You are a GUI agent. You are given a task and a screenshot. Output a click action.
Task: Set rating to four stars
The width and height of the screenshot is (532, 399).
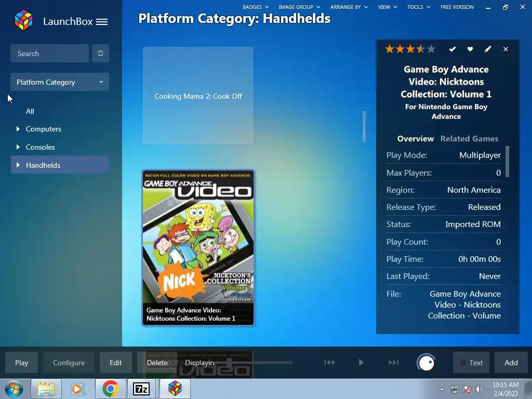click(421, 49)
